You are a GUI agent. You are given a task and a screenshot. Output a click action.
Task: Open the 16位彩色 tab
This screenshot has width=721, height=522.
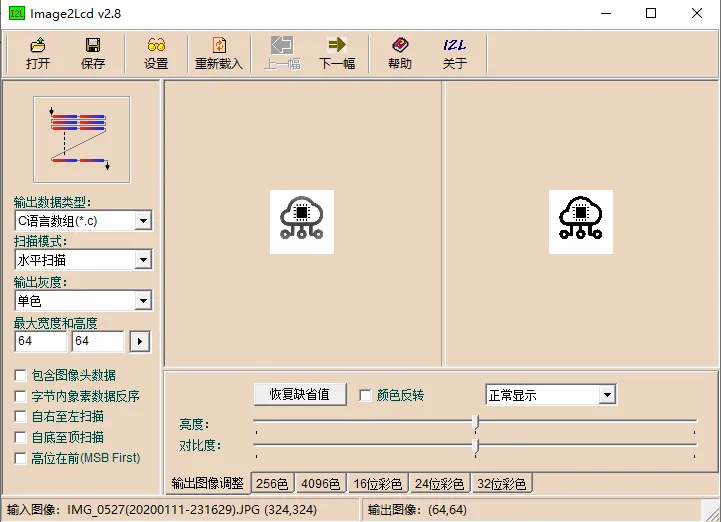tap(378, 483)
